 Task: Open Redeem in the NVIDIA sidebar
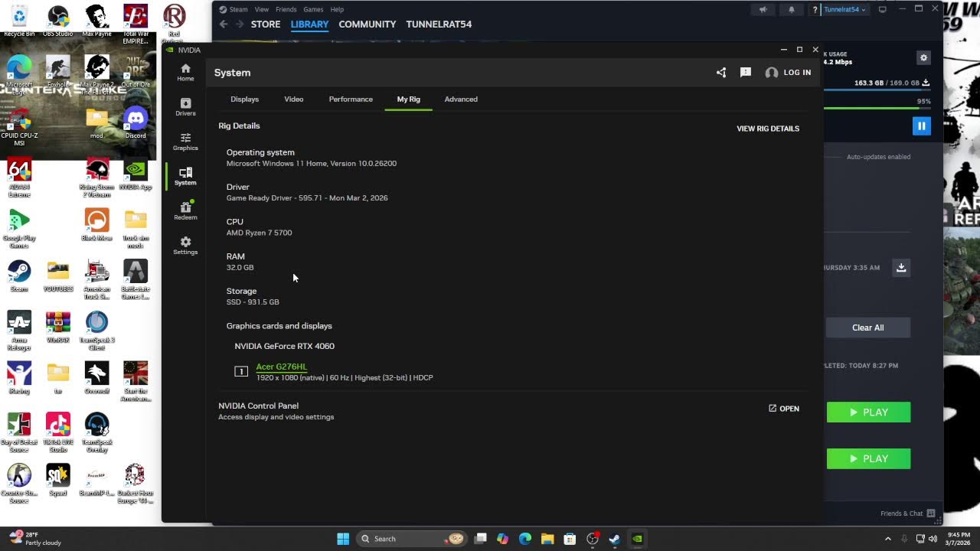185,210
